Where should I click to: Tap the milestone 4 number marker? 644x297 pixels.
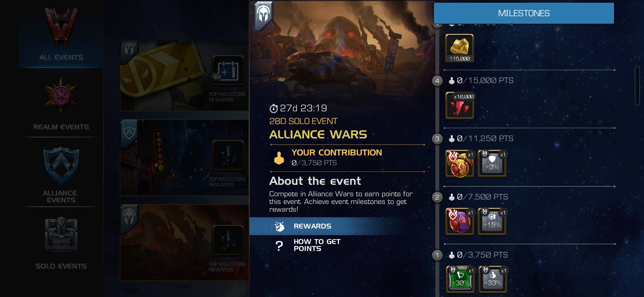[x=437, y=81]
